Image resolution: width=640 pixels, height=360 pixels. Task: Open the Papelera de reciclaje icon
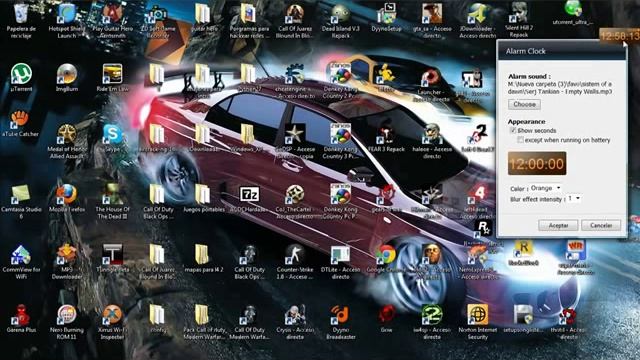(20, 14)
